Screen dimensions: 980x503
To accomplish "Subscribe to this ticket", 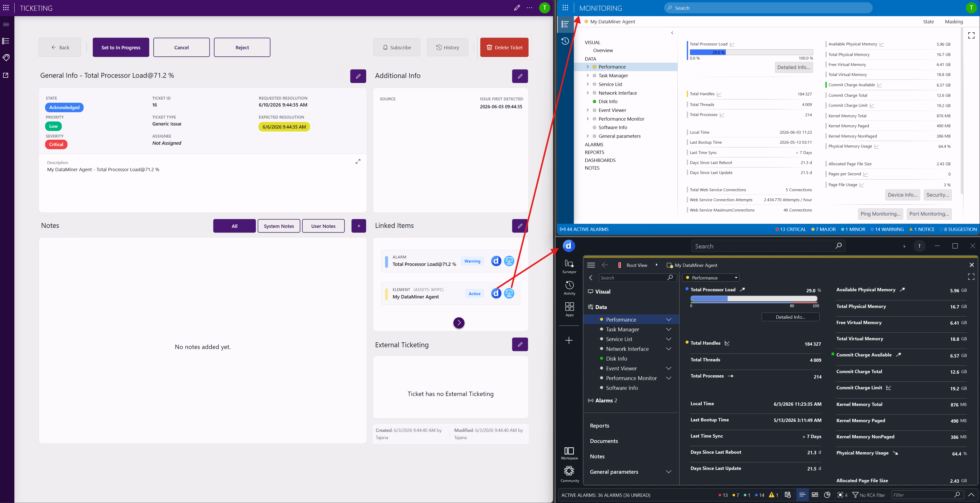I will 397,47.
